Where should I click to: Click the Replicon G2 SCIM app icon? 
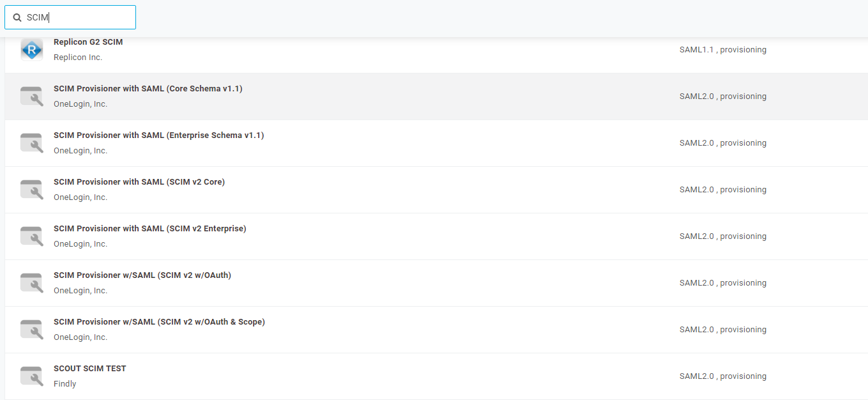pyautogui.click(x=31, y=49)
